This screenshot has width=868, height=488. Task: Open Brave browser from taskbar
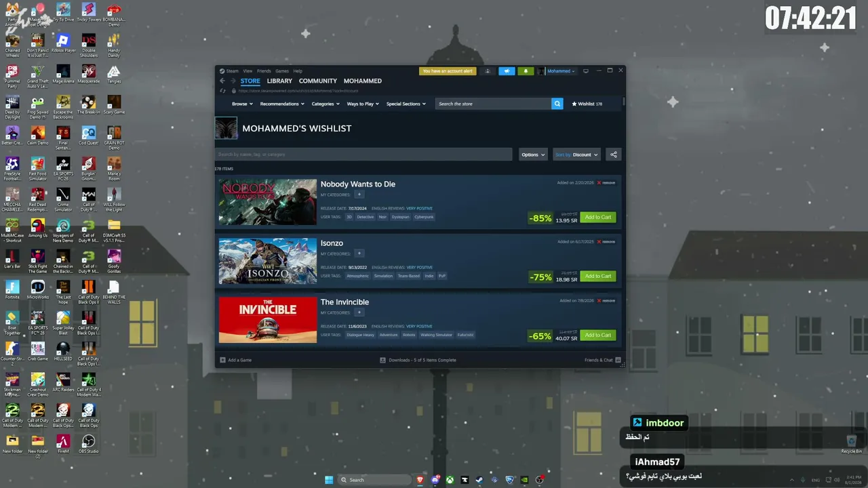click(x=420, y=480)
